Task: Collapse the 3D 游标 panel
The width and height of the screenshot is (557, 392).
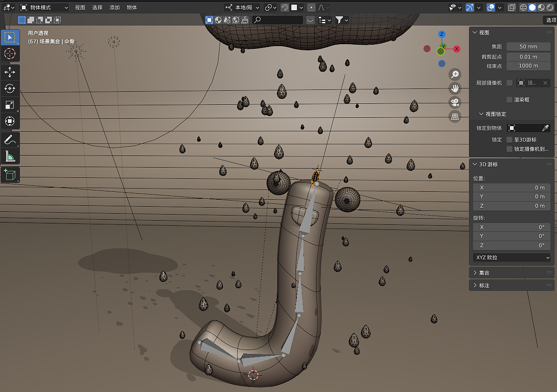Action: pos(474,164)
